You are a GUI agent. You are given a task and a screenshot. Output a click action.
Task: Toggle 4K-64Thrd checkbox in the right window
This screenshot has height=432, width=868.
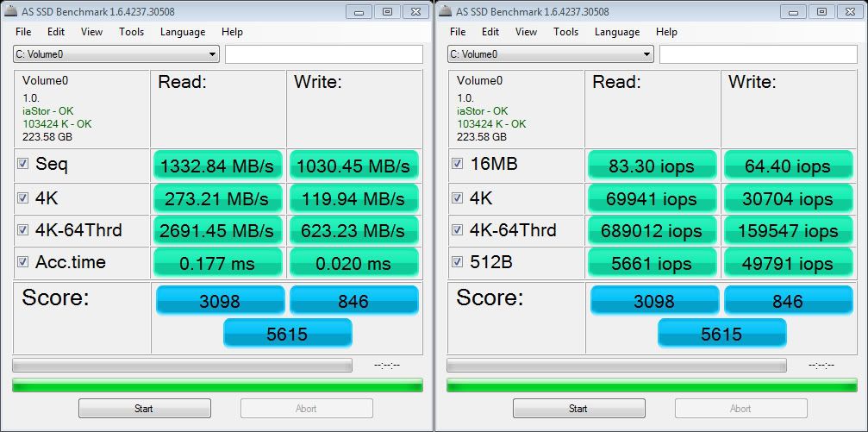click(x=457, y=230)
